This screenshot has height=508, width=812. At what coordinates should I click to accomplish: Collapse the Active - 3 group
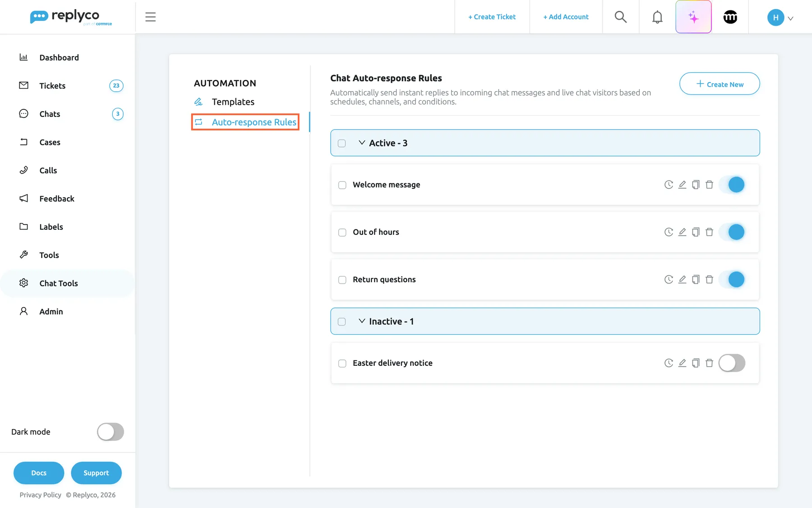pyautogui.click(x=362, y=143)
